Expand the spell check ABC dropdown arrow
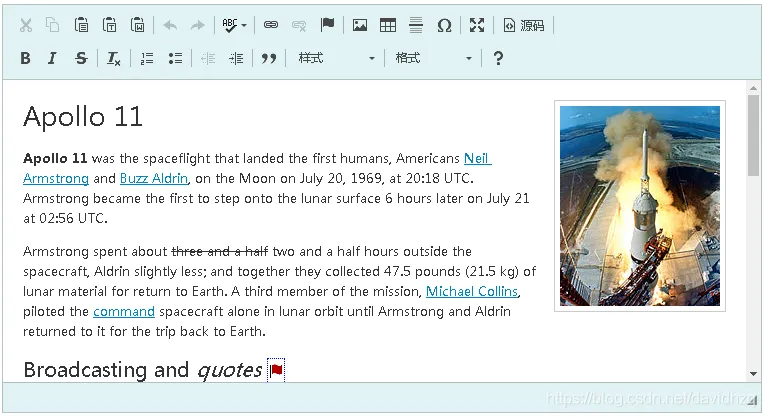The width and height of the screenshot is (765, 417). pos(244,25)
